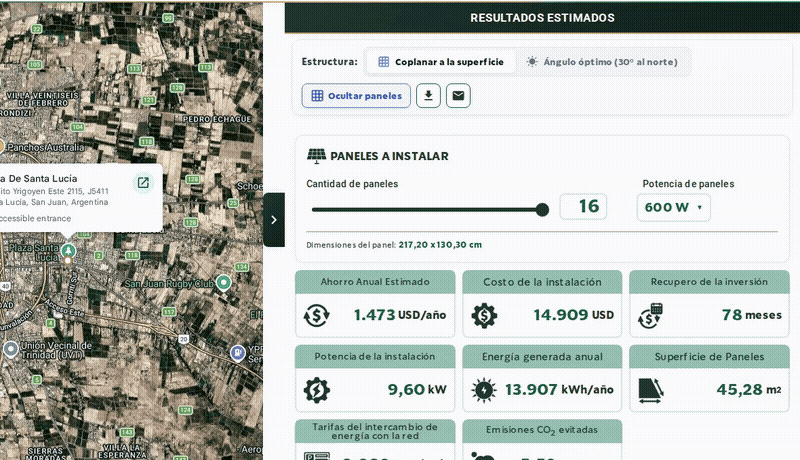The width and height of the screenshot is (800, 460).
Task: Click the 9,60 kW value
Action: tap(417, 390)
